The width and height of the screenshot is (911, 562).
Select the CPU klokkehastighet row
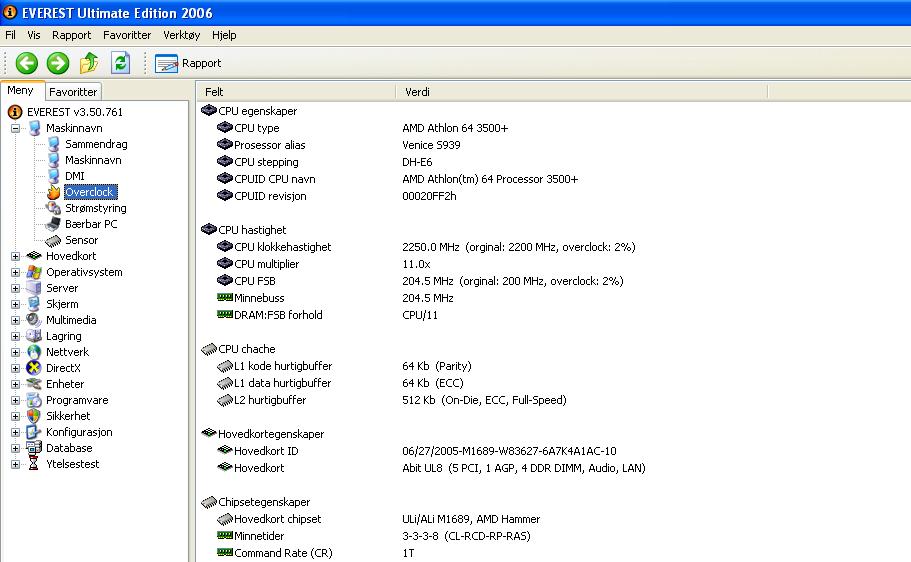(x=282, y=247)
